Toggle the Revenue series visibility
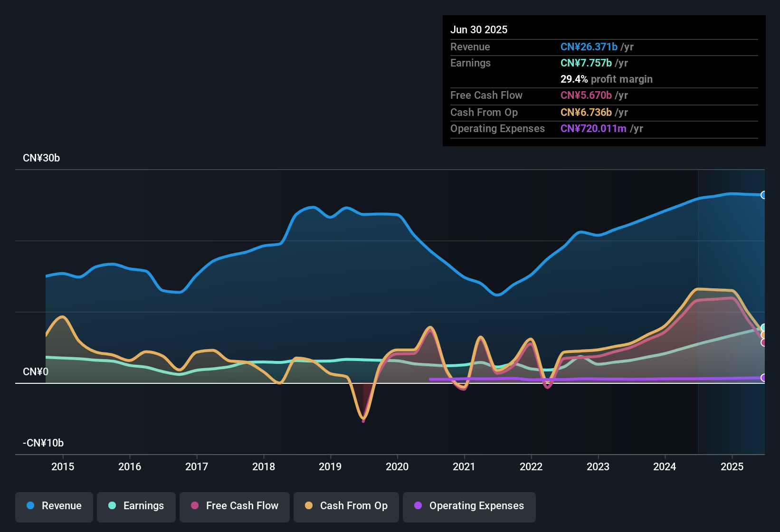The width and height of the screenshot is (780, 532). (x=54, y=506)
